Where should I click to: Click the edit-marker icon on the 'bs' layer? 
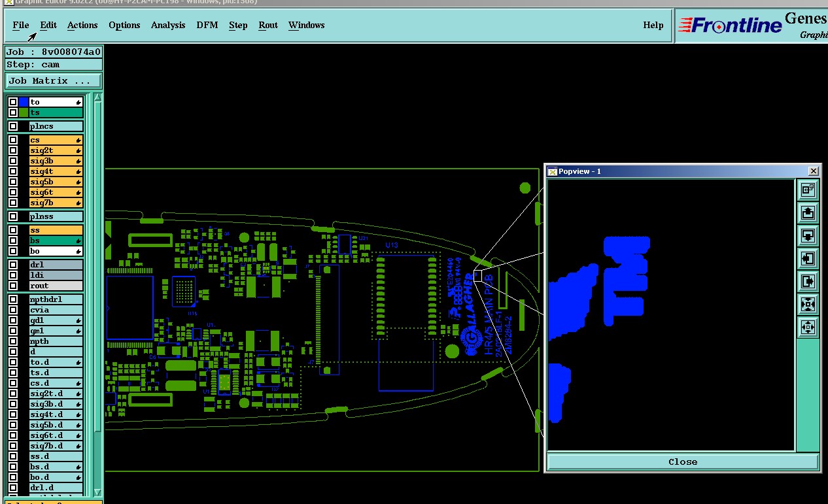(78, 241)
